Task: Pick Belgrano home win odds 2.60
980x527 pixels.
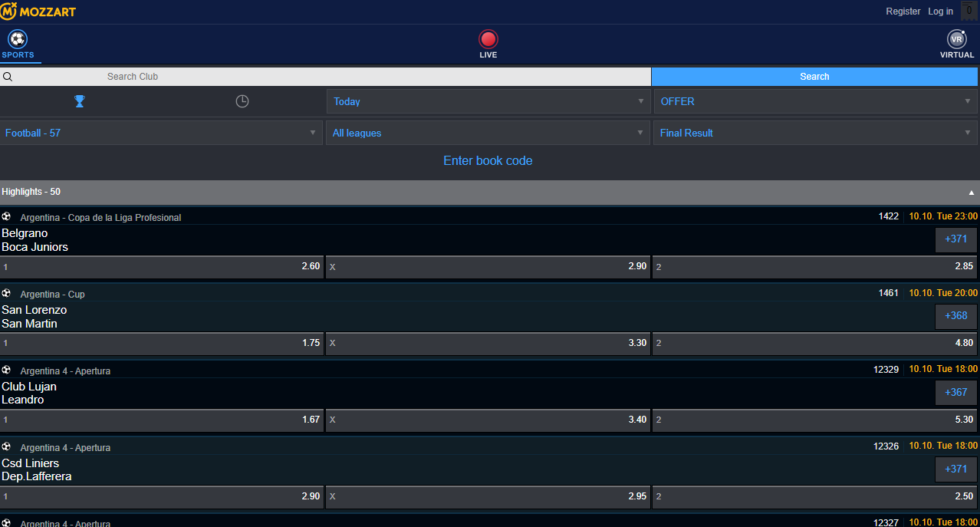Action: click(162, 267)
